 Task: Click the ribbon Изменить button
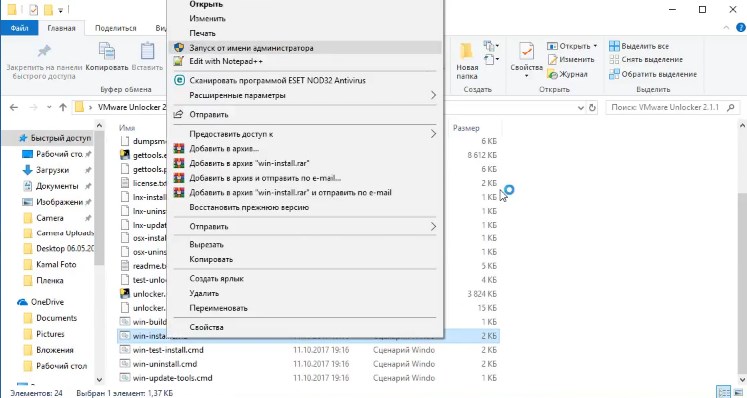(x=571, y=60)
